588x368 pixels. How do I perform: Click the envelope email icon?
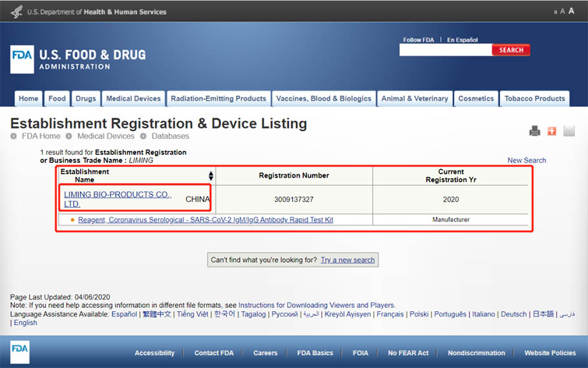[x=569, y=131]
